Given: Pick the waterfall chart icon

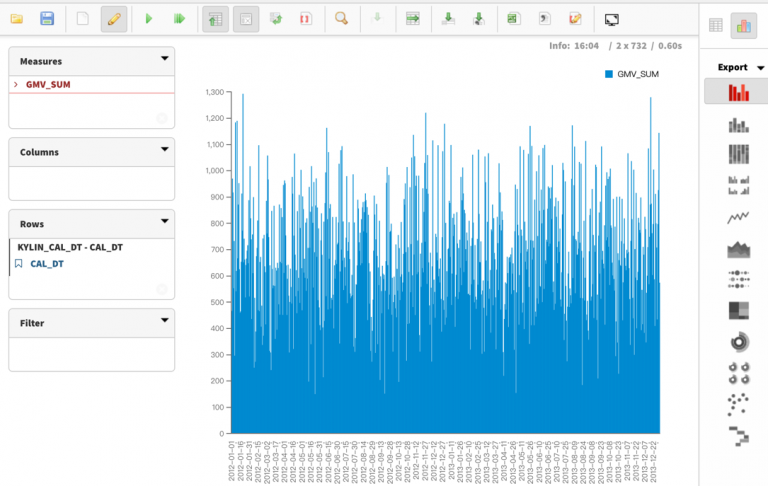Looking at the screenshot, I should [x=738, y=435].
